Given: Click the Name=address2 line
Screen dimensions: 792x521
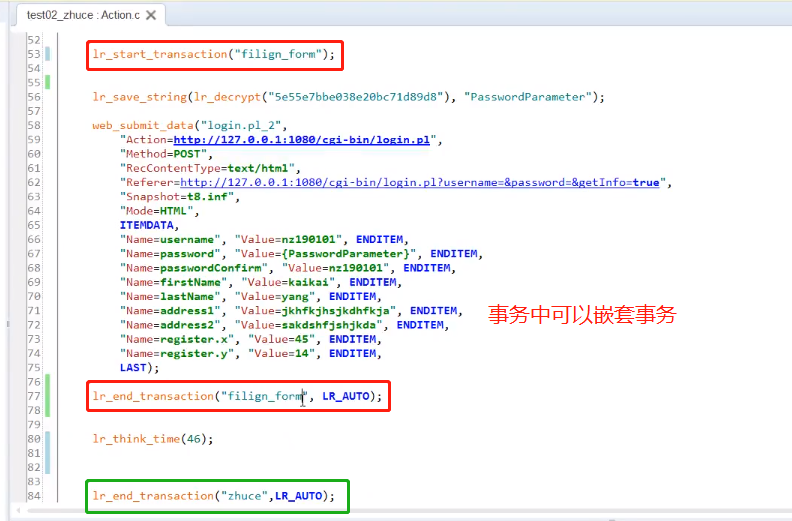Looking at the screenshot, I should pos(284,324).
